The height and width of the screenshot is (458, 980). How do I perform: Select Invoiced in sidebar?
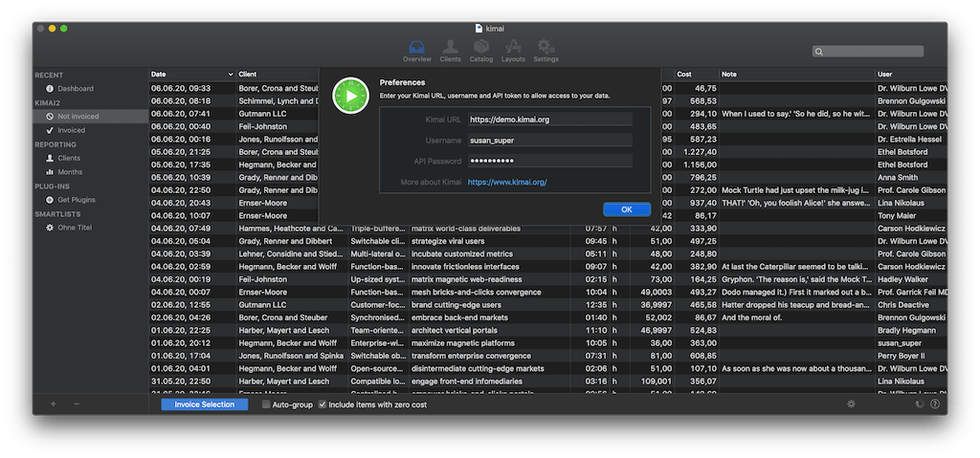coord(91,130)
